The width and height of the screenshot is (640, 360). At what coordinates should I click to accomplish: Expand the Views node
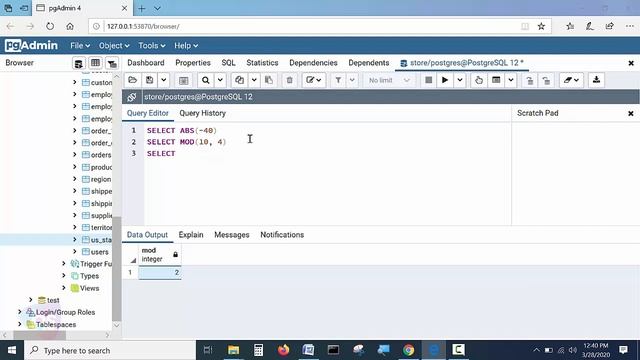click(x=64, y=288)
